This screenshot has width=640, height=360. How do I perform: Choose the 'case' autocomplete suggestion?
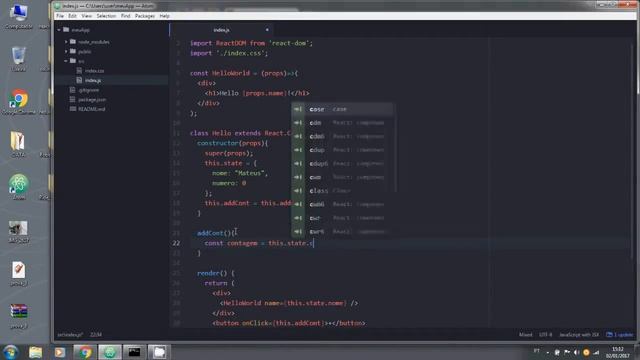pos(342,109)
